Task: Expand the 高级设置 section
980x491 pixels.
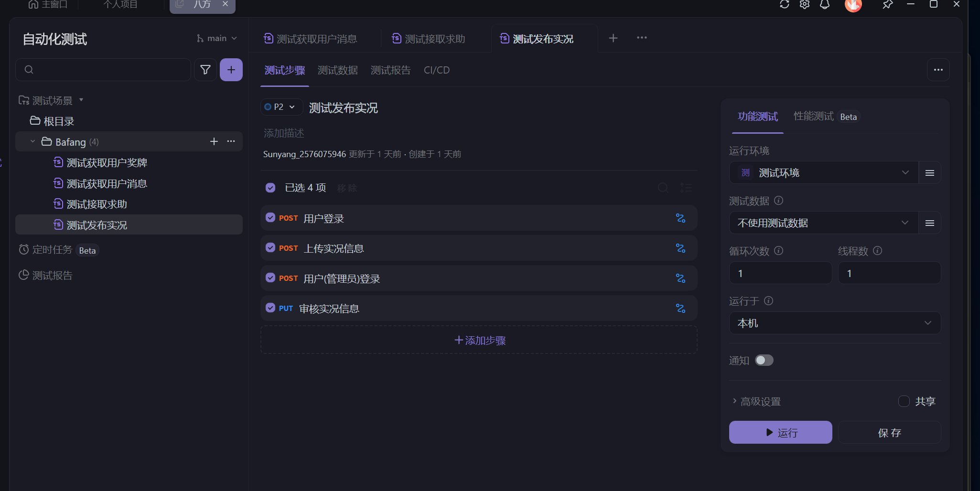Action: click(x=760, y=401)
